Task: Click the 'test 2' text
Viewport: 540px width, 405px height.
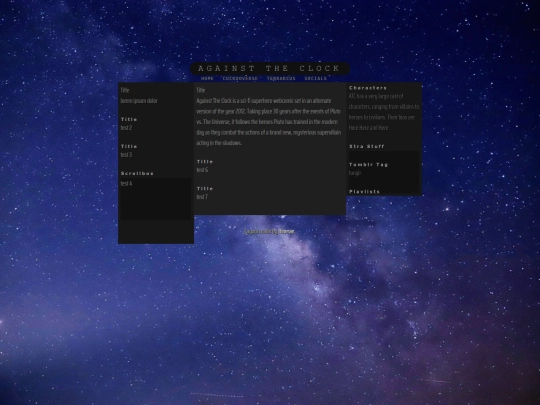Action: coord(126,128)
